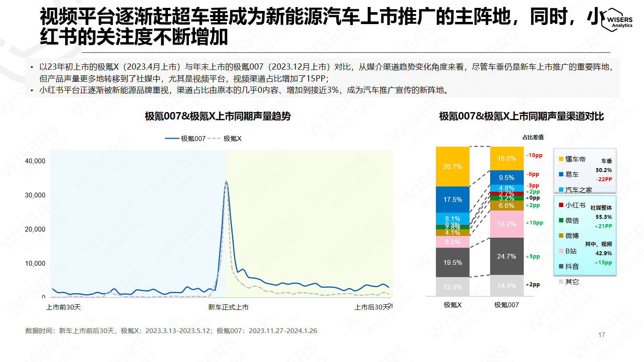The width and height of the screenshot is (644, 362).
Task: Click the 微博 legend label
Action: click(x=572, y=235)
